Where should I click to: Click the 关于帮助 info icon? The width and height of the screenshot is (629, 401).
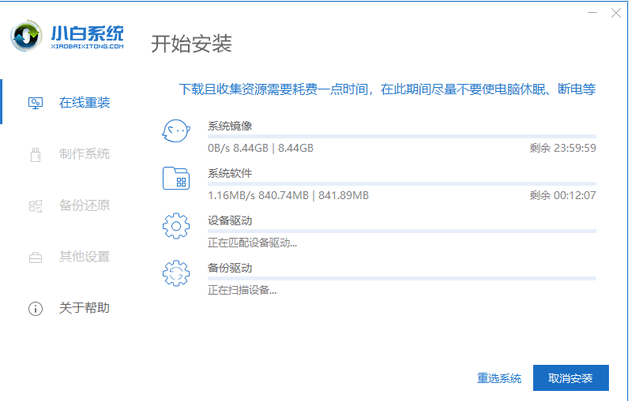[35, 309]
